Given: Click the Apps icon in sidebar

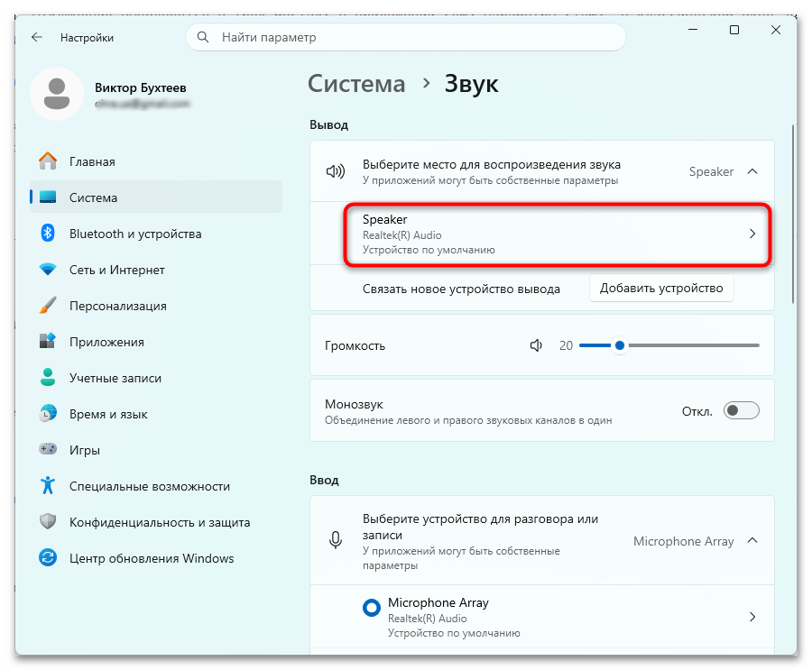Looking at the screenshot, I should point(48,342).
